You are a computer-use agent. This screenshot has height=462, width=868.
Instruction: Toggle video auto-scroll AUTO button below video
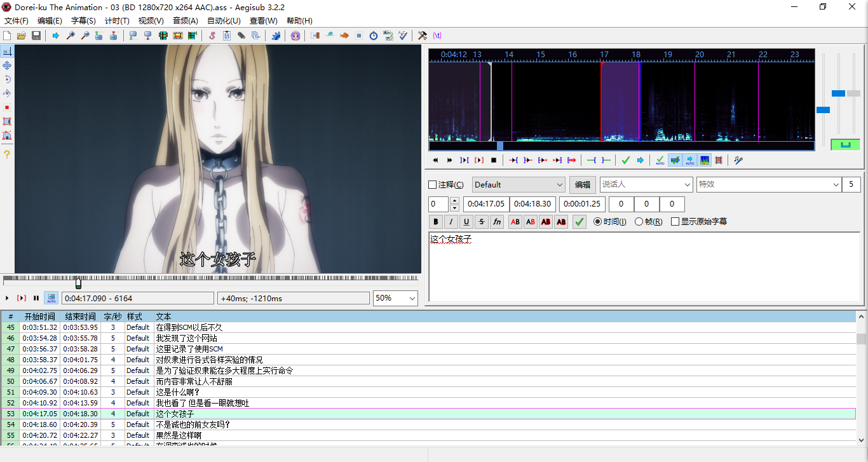[x=51, y=297]
